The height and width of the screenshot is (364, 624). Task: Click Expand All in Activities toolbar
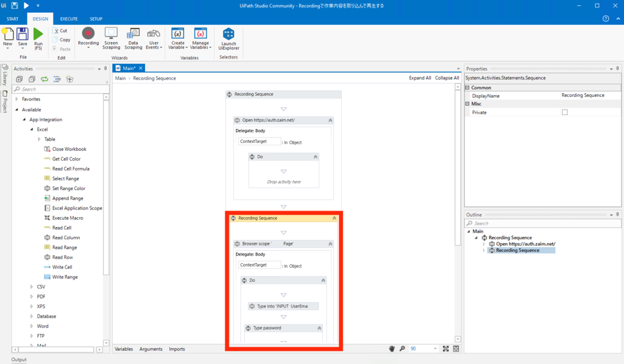pyautogui.click(x=19, y=79)
